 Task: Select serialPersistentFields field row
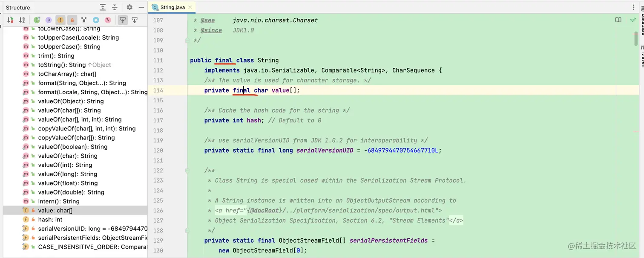point(93,238)
